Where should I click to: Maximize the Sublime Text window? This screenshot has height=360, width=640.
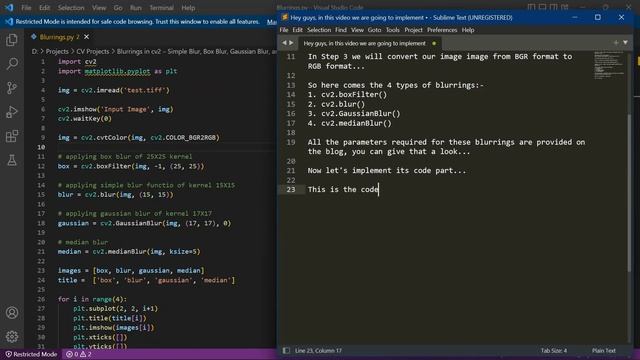pos(598,17)
